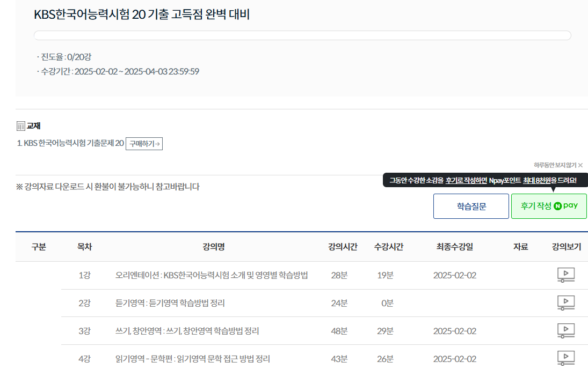This screenshot has height=369, width=588.
Task: Click the N pay logo icon
Action: 557,206
